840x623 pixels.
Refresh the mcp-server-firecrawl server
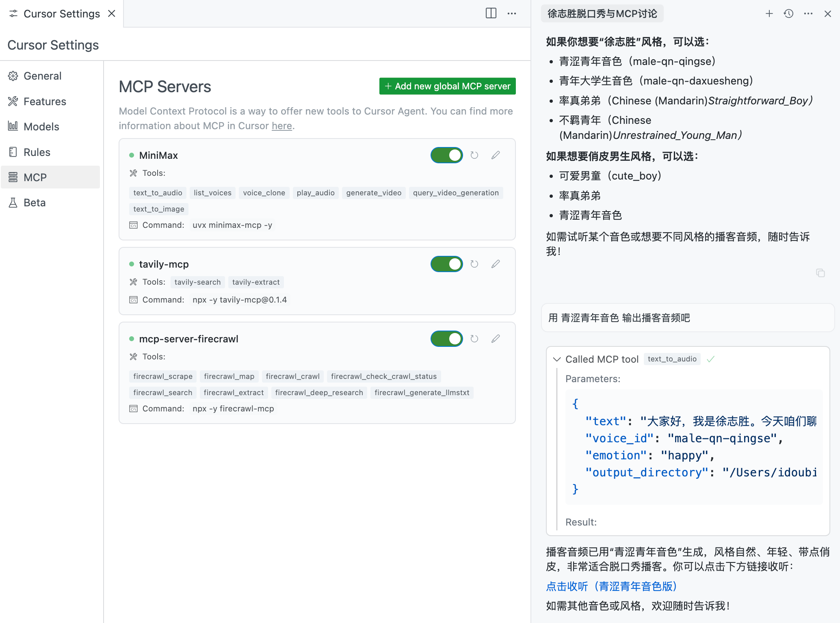coord(474,339)
